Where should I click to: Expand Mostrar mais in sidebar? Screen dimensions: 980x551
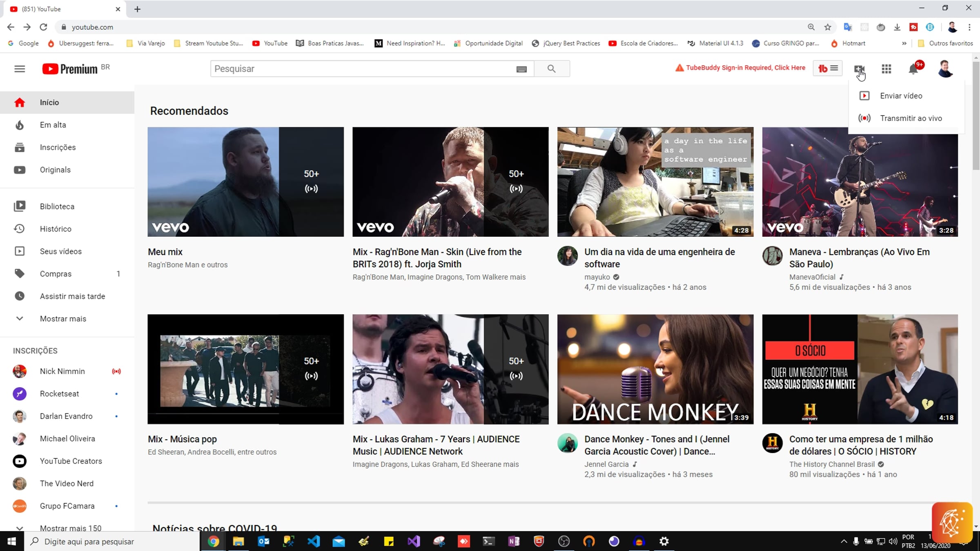point(63,319)
